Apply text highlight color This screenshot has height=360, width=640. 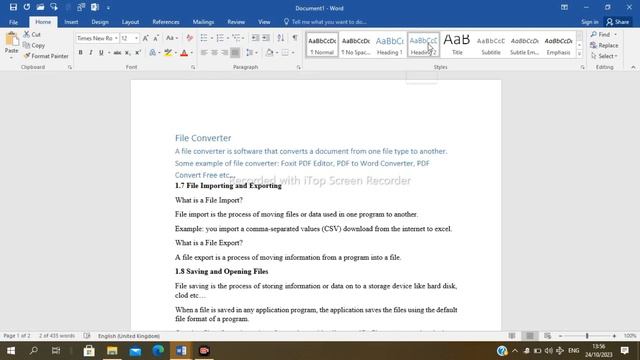[x=168, y=53]
